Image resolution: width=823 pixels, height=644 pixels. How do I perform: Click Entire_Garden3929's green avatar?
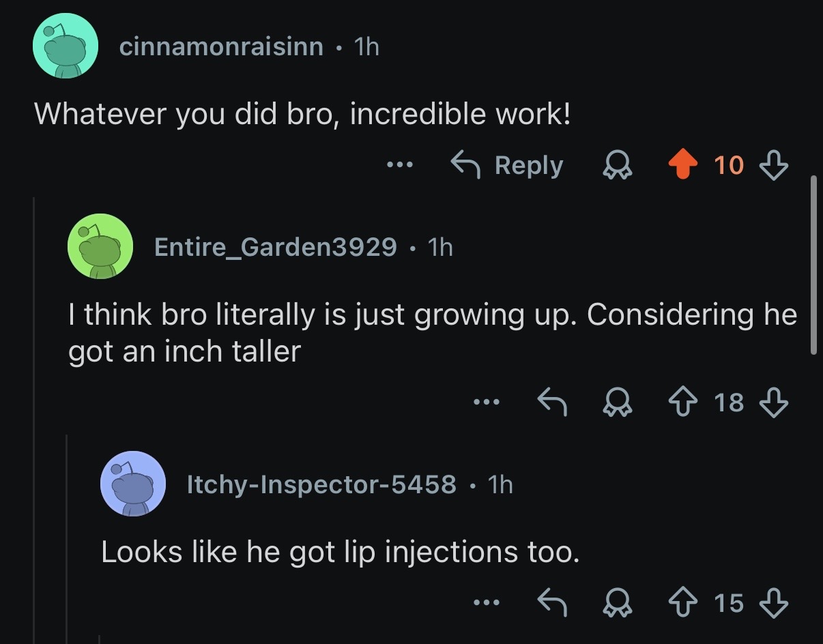point(100,246)
